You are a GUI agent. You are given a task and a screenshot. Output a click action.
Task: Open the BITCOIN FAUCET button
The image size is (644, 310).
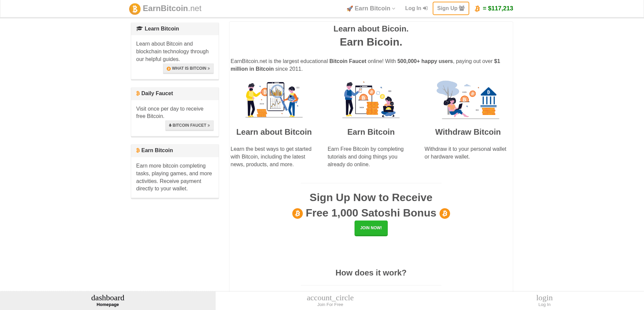click(190, 125)
